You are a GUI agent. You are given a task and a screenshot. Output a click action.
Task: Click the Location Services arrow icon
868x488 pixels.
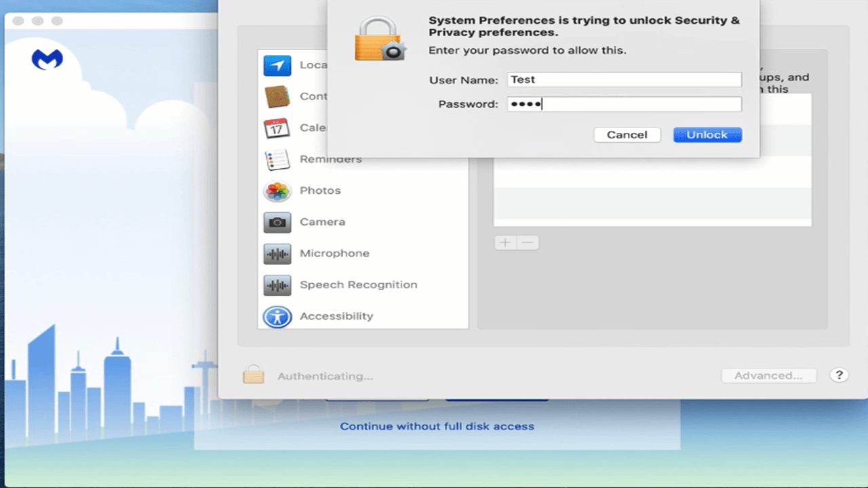pos(277,66)
